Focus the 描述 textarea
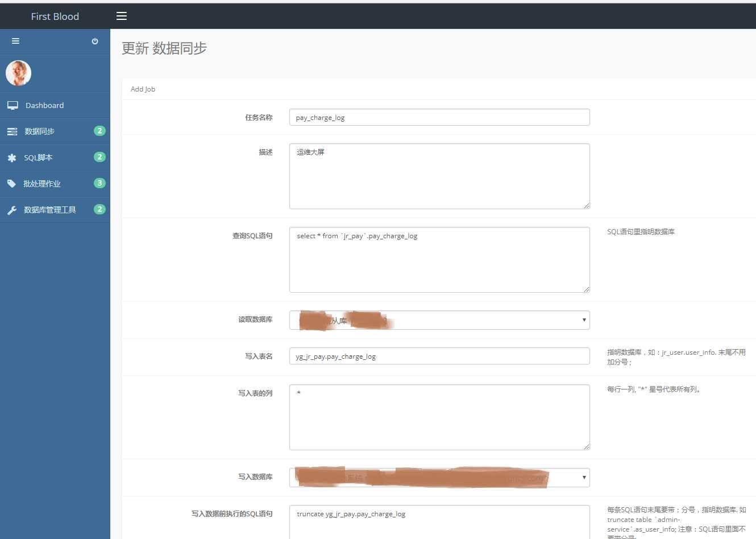This screenshot has height=539, width=756. (x=439, y=176)
